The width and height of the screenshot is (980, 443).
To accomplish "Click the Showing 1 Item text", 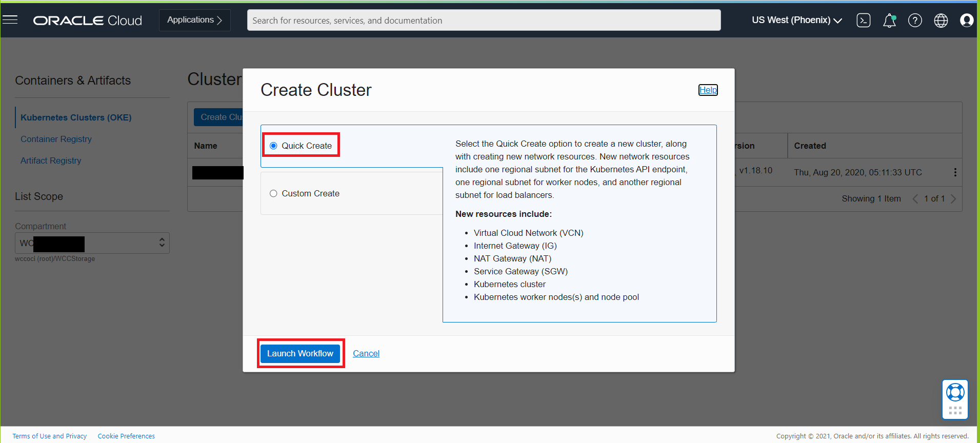I will pyautogui.click(x=871, y=198).
